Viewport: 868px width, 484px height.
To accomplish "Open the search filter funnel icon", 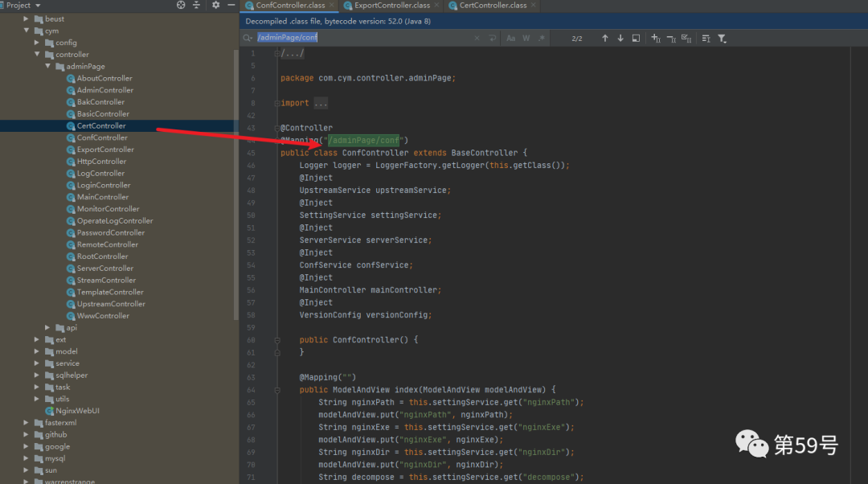I will [x=722, y=39].
